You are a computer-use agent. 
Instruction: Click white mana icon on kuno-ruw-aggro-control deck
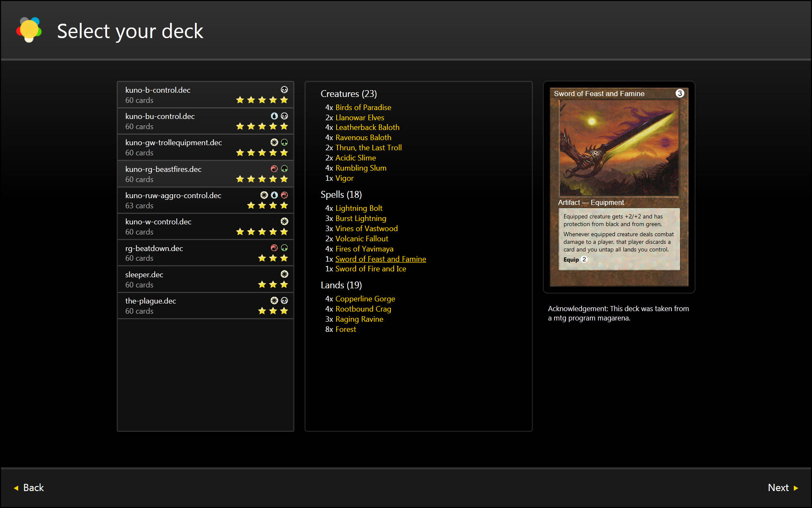(264, 195)
